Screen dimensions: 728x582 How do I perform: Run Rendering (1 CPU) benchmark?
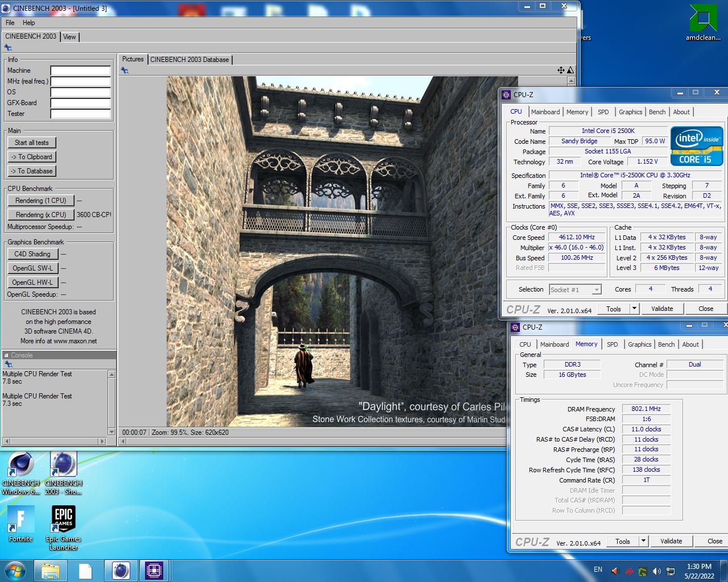[x=41, y=201]
